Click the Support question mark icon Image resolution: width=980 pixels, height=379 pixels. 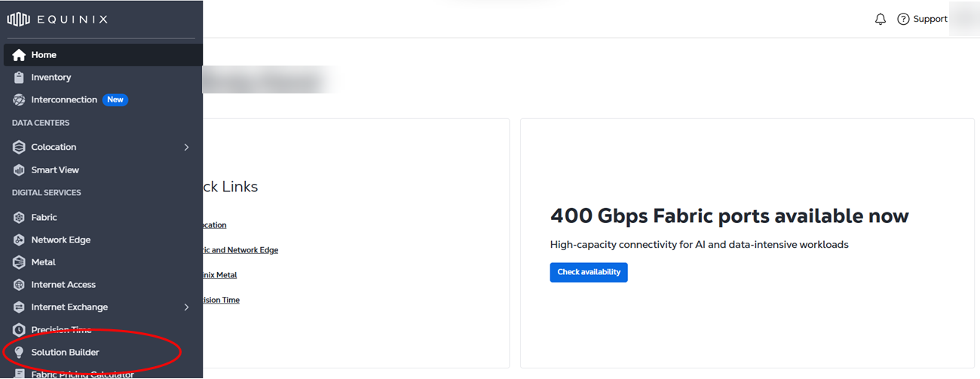pyautogui.click(x=903, y=20)
